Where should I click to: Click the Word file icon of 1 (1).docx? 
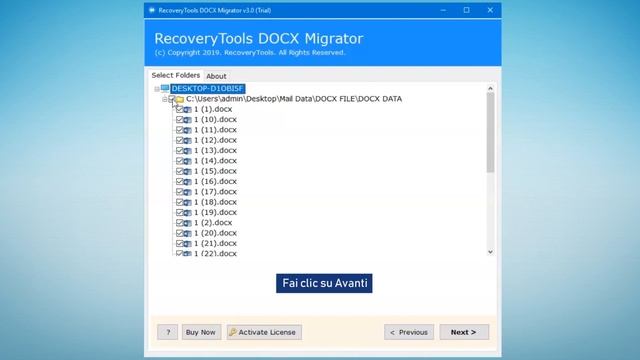click(x=187, y=109)
